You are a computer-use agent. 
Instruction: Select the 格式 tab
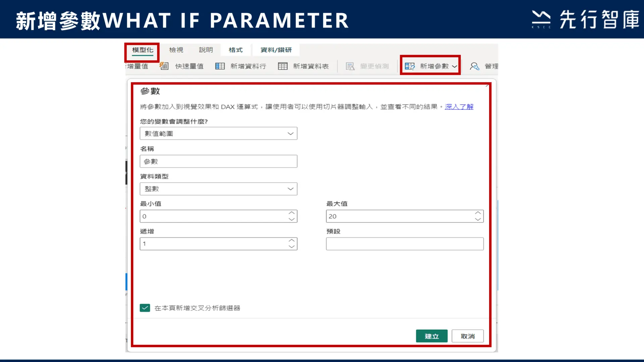coord(235,50)
